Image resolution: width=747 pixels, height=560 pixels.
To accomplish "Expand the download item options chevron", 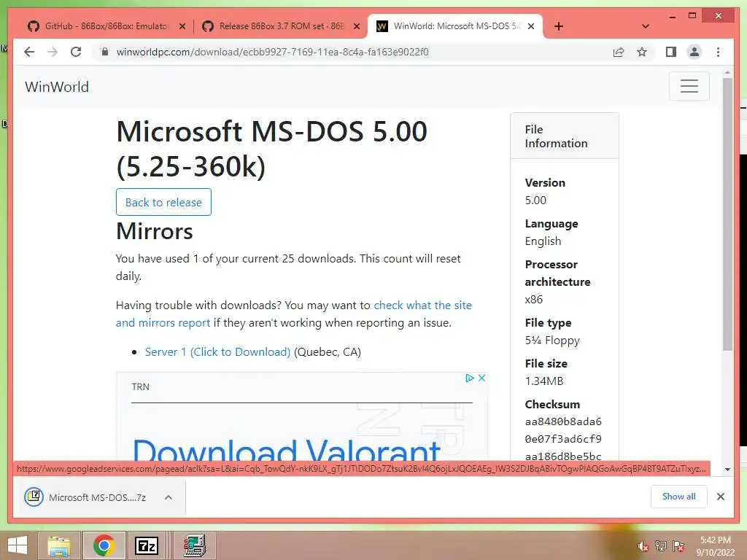I will [x=169, y=497].
